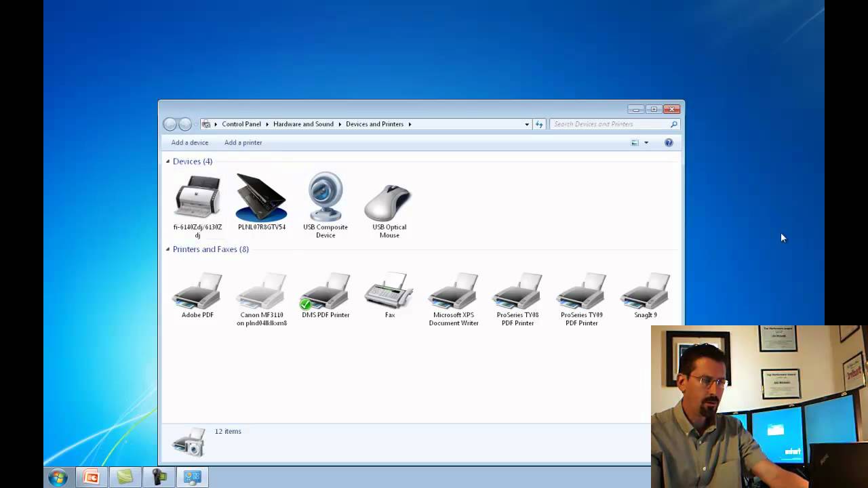Viewport: 868px width, 488px height.
Task: Expand the arrow after Control Panel breadcrumb
Action: (x=267, y=124)
